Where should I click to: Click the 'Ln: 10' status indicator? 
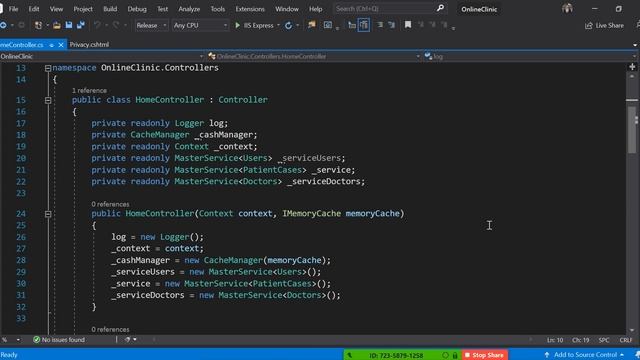point(555,340)
